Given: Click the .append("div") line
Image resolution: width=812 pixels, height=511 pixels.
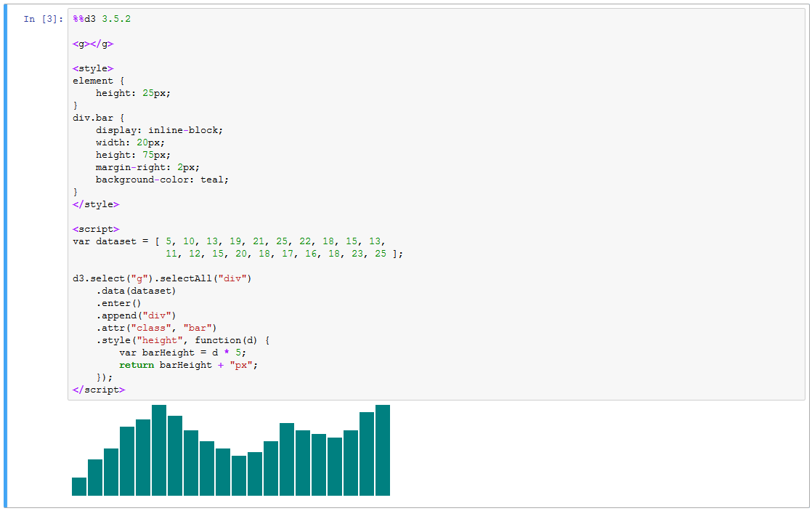Looking at the screenshot, I should (x=137, y=316).
